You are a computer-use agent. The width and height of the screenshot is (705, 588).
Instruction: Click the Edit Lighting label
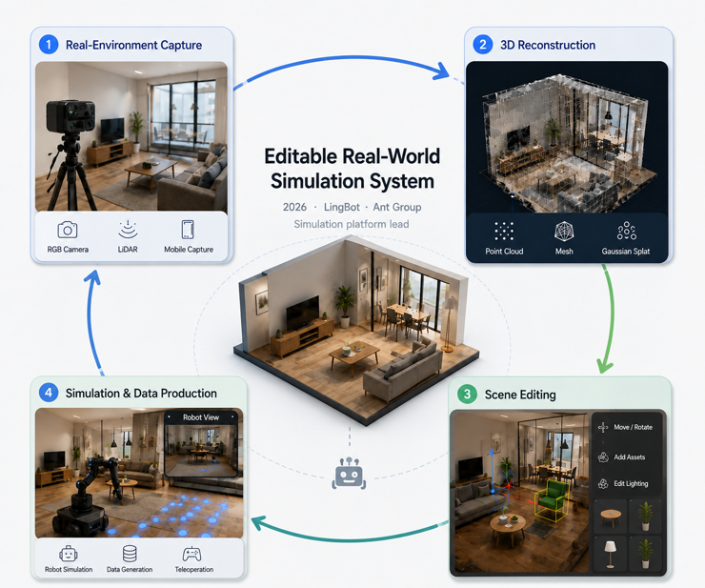[631, 483]
